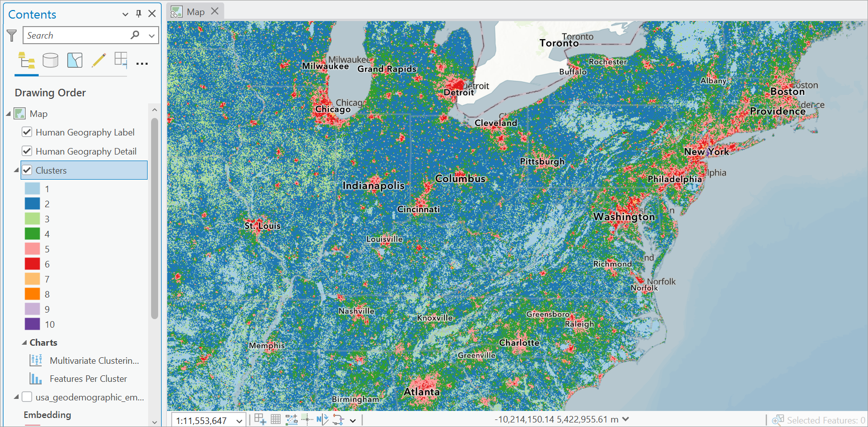Image resolution: width=868 pixels, height=427 pixels.
Task: Collapse the Clusters layer legend
Action: [x=17, y=171]
